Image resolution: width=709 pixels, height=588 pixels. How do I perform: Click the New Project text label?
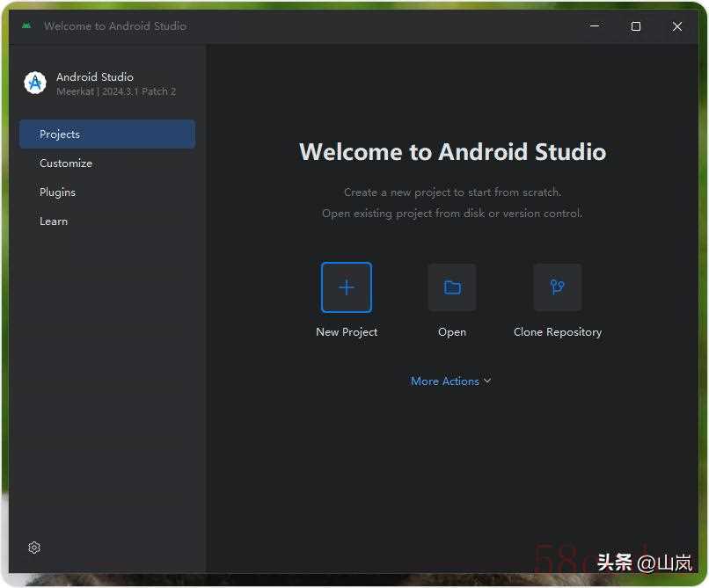pos(347,332)
